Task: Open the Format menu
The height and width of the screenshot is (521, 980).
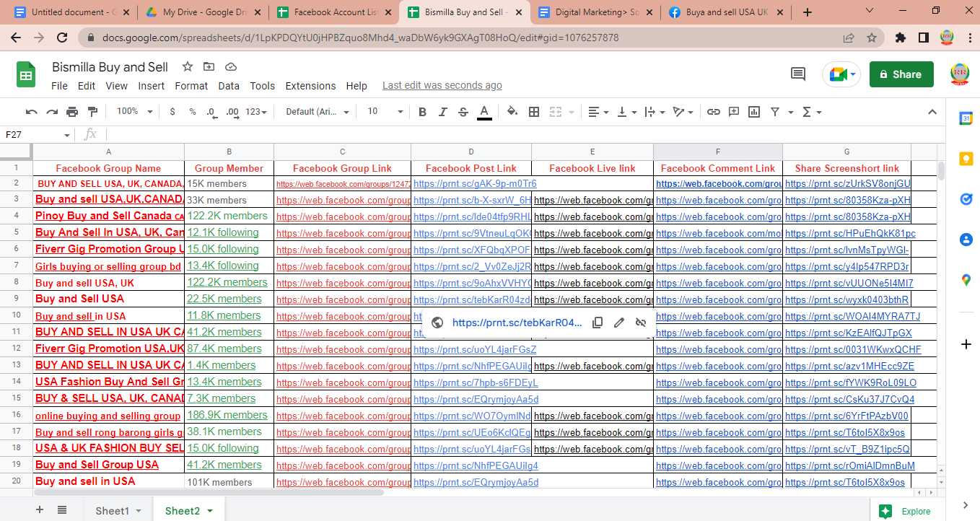Action: pyautogui.click(x=191, y=85)
